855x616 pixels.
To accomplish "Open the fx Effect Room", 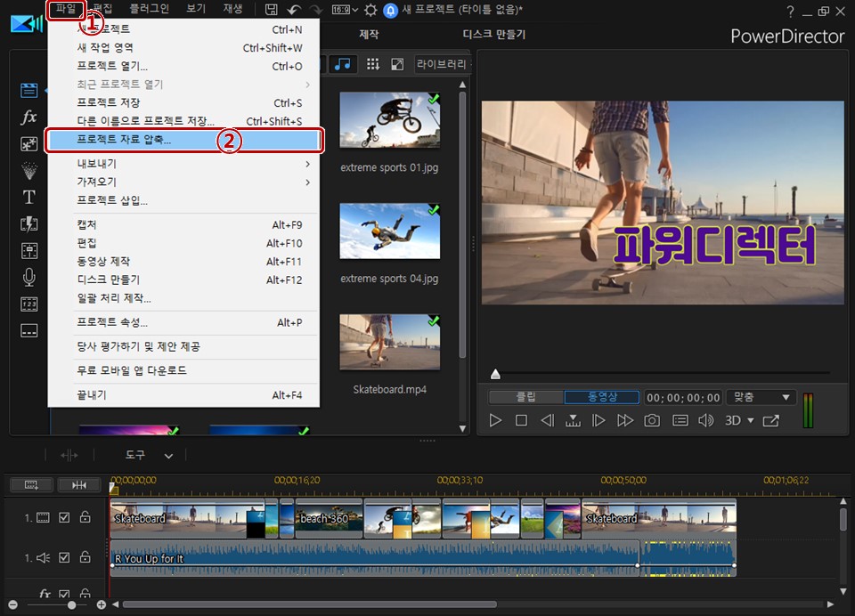I will (x=28, y=117).
